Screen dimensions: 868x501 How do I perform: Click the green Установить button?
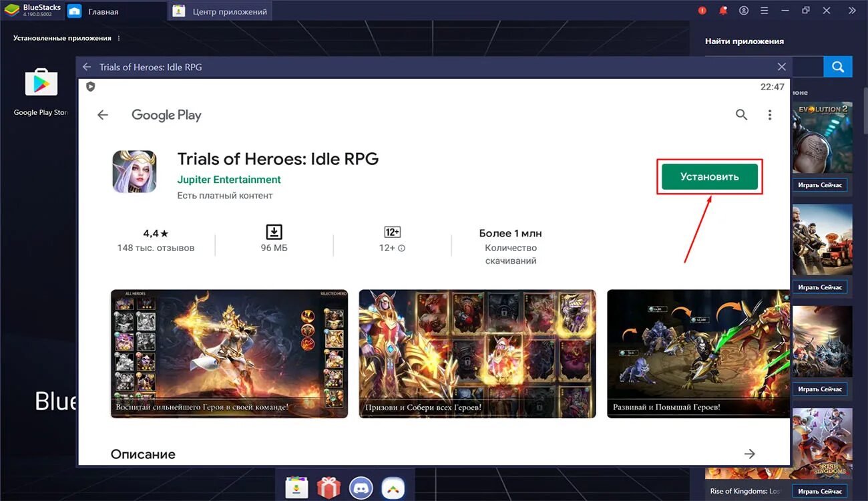[x=709, y=177]
